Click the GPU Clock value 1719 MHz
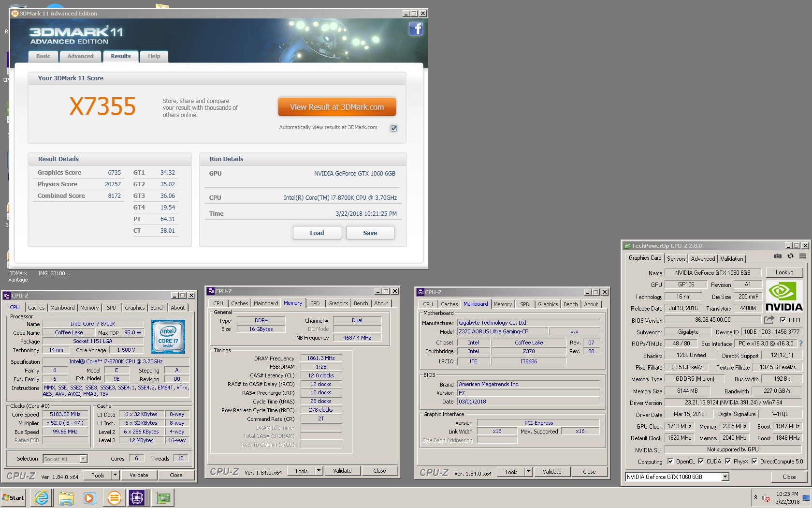The image size is (812, 508). (679, 426)
